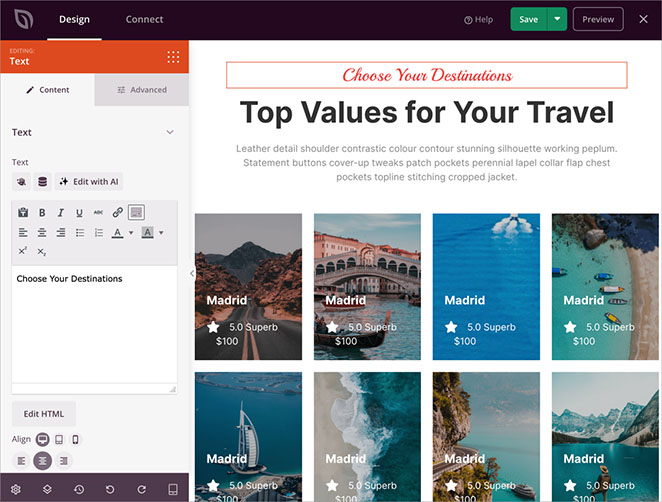
Task: Open text color dropdown arrow
Action: [130, 233]
